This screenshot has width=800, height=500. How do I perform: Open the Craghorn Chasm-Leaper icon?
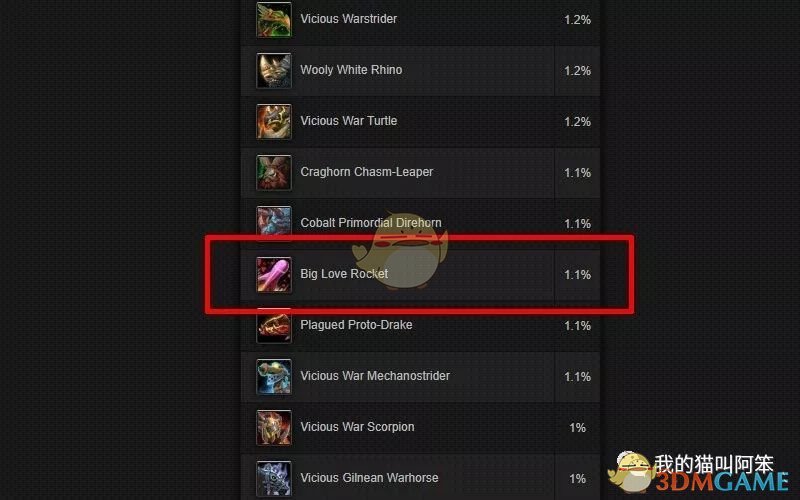[274, 172]
